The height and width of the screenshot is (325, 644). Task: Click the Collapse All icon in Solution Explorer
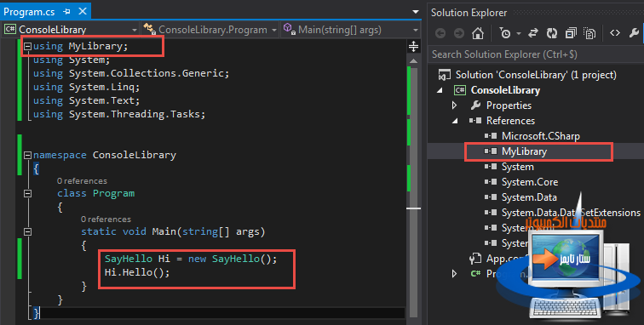tap(571, 33)
